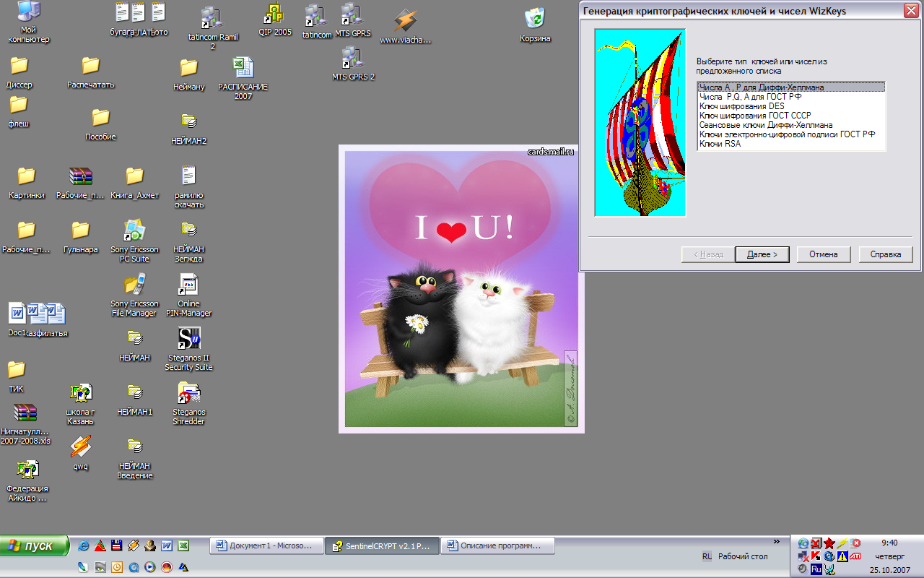This screenshot has height=578, width=924.
Task: Click the cats 'I ♥ U!' postcard image
Action: pyautogui.click(x=461, y=289)
